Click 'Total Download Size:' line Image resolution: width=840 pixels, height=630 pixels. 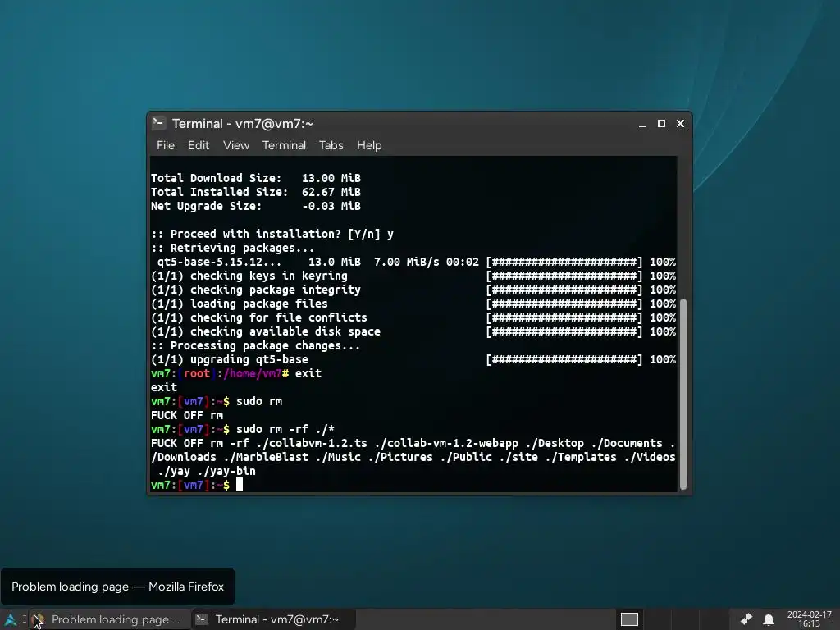256,178
